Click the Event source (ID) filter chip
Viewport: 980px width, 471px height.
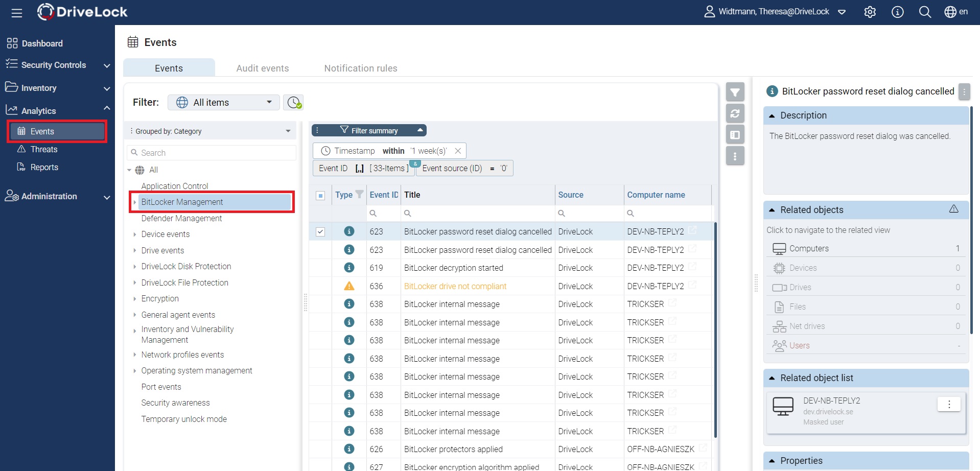pyautogui.click(x=464, y=168)
